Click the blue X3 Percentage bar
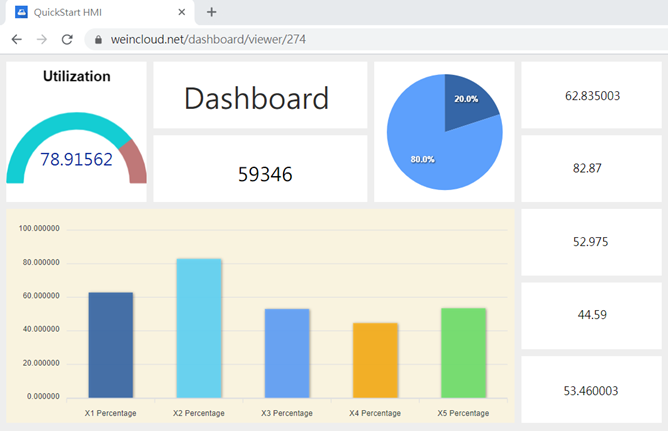The image size is (668, 431). (x=287, y=353)
